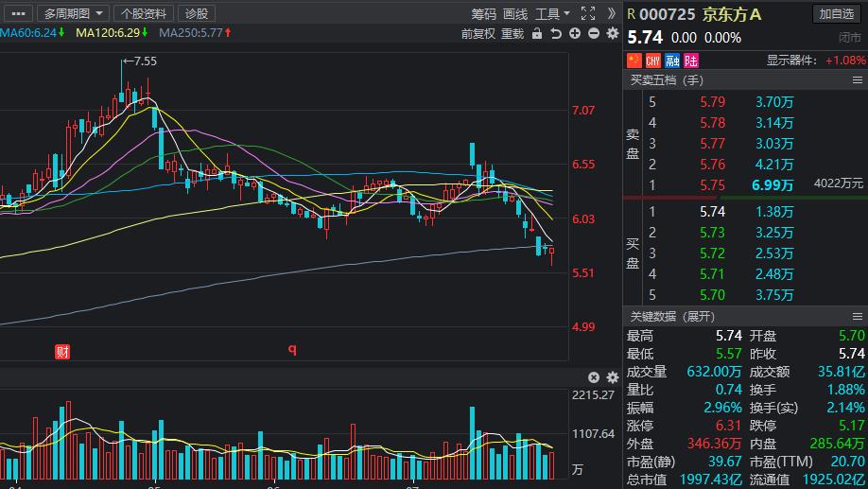Click the 4022万元 order amount
The height and width of the screenshot is (489, 868).
pos(838,183)
